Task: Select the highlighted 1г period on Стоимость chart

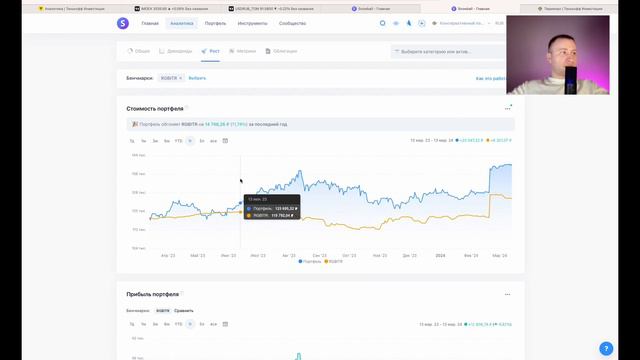Action: point(190,141)
